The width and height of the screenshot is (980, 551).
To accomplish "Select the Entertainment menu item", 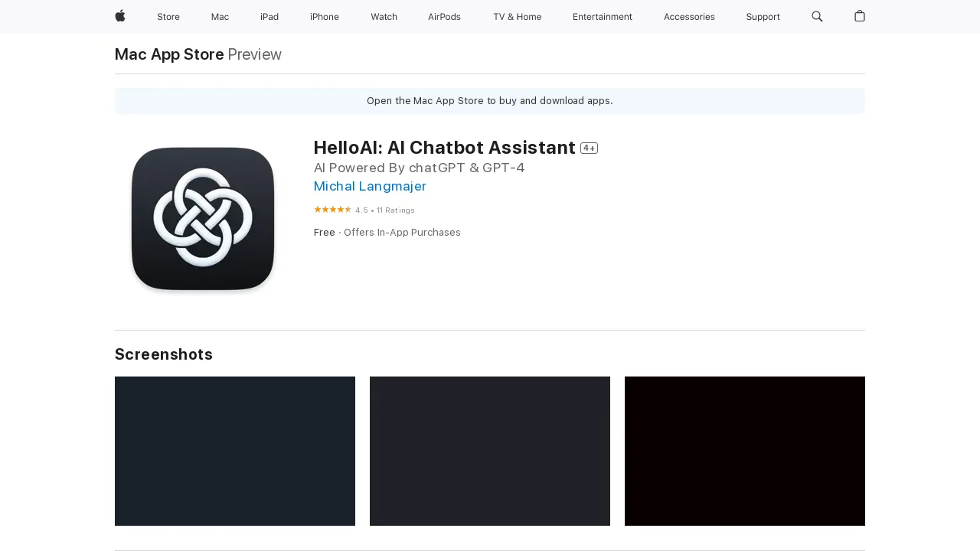I will click(x=603, y=17).
